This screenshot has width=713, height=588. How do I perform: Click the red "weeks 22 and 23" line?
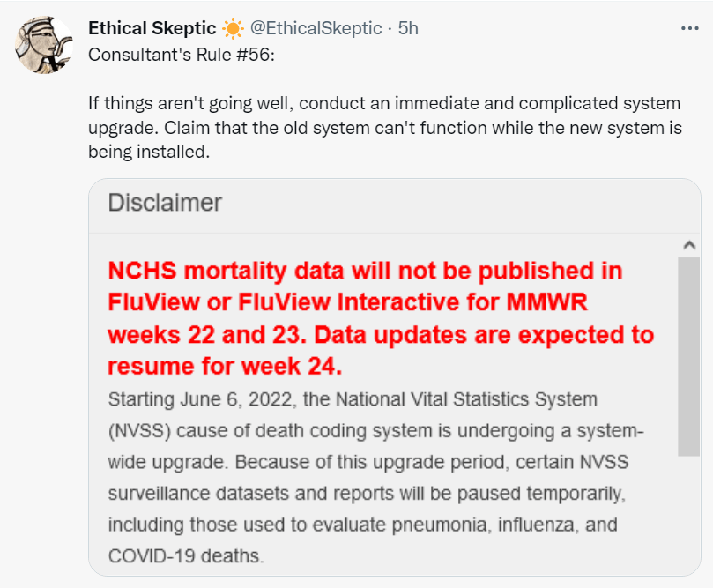[381, 335]
